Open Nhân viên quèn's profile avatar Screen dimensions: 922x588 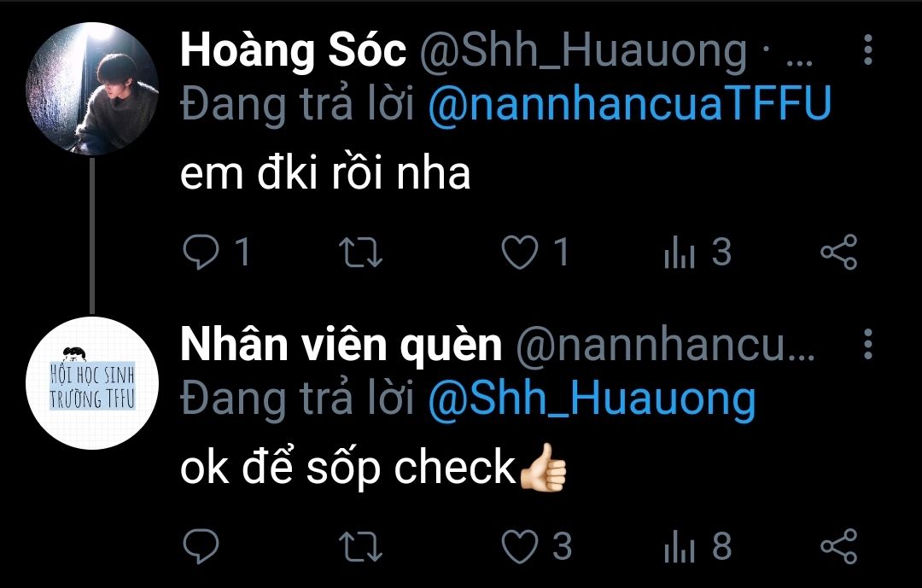(x=92, y=382)
